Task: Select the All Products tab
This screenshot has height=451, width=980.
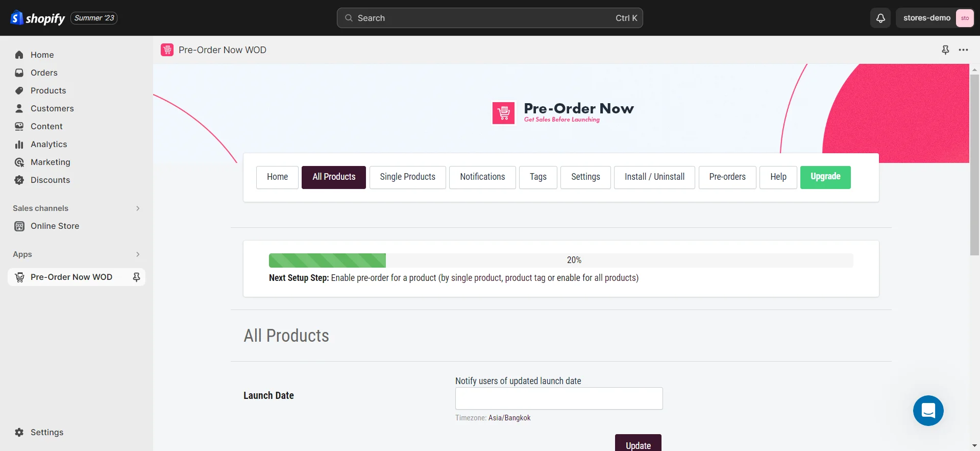Action: 334,177
